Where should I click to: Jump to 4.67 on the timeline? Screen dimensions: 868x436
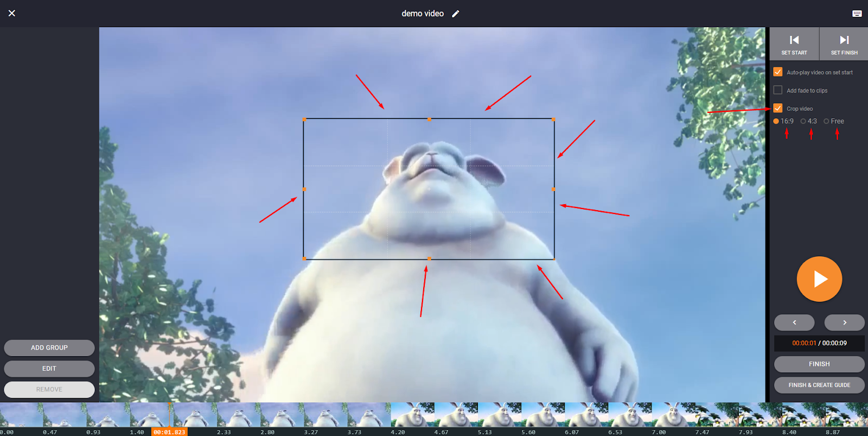coord(441,432)
